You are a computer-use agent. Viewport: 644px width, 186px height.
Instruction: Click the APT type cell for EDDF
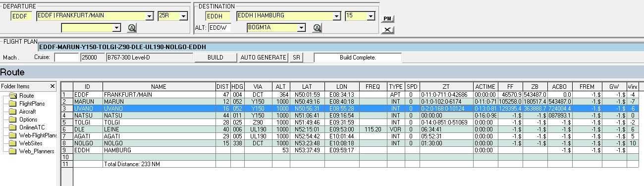tap(395, 94)
